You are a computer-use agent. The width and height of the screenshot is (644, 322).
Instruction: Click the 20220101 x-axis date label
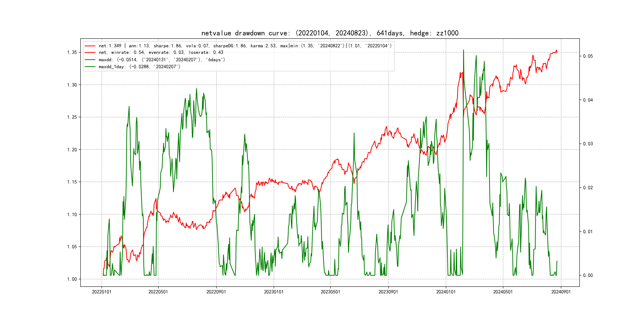pyautogui.click(x=102, y=292)
